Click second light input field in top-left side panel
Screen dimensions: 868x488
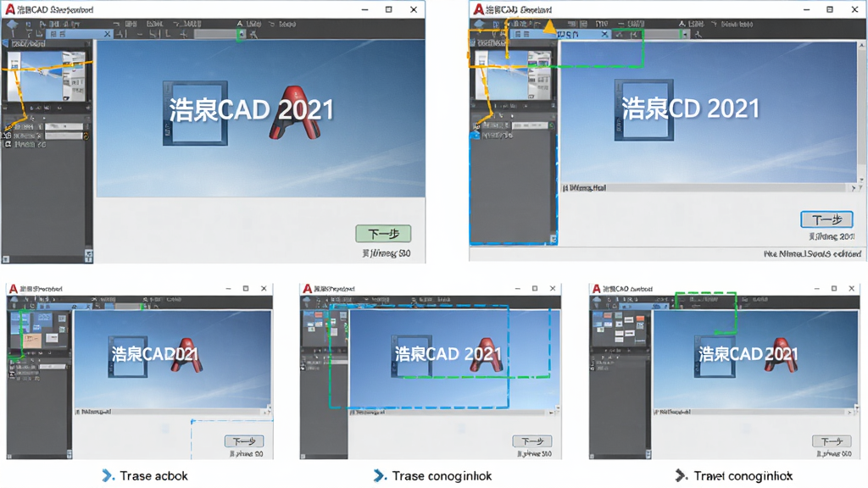(x=64, y=136)
